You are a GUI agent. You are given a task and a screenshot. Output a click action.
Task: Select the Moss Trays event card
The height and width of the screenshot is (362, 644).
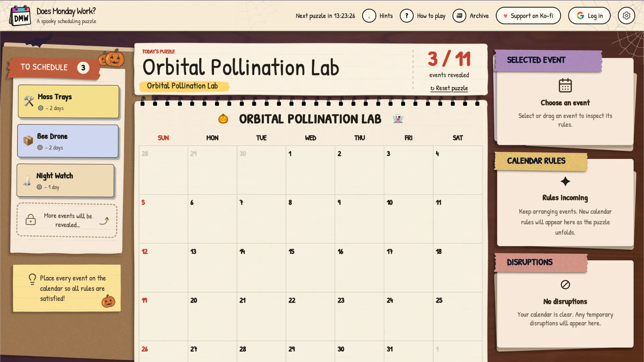(68, 101)
